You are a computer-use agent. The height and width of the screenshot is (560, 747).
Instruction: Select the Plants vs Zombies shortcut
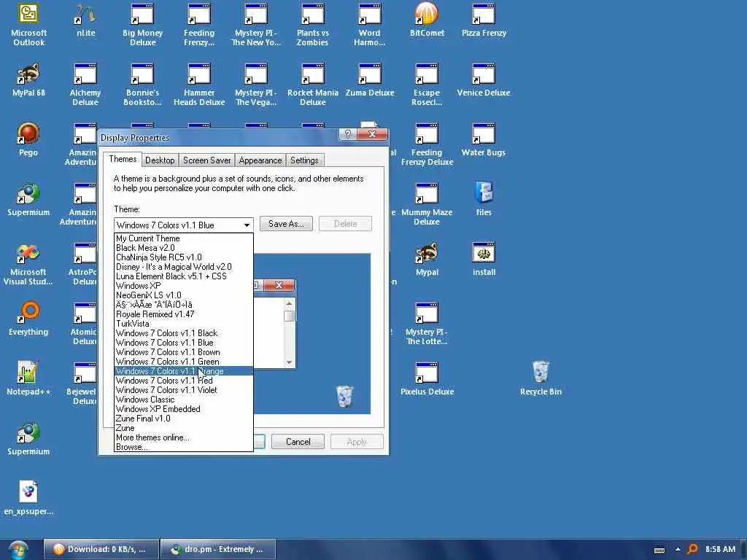point(312,25)
